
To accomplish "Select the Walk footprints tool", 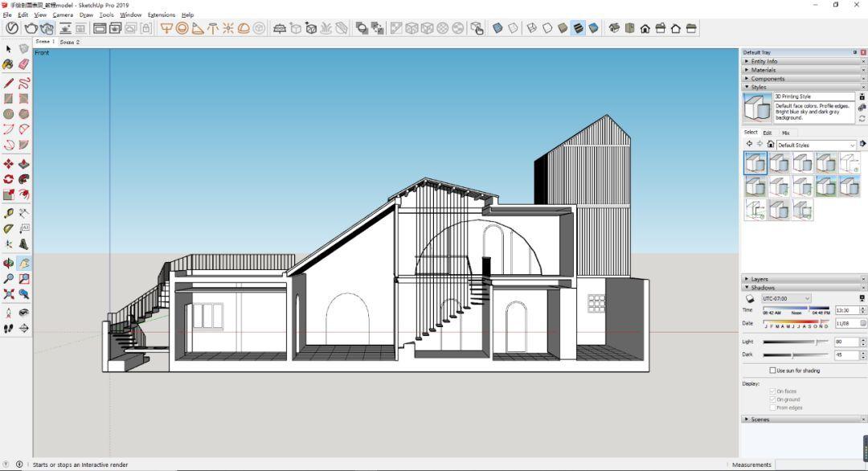I will [8, 328].
